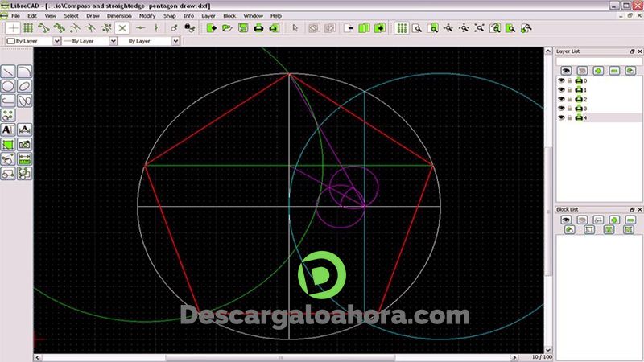Click the Copy toolbar icon

tap(364, 28)
